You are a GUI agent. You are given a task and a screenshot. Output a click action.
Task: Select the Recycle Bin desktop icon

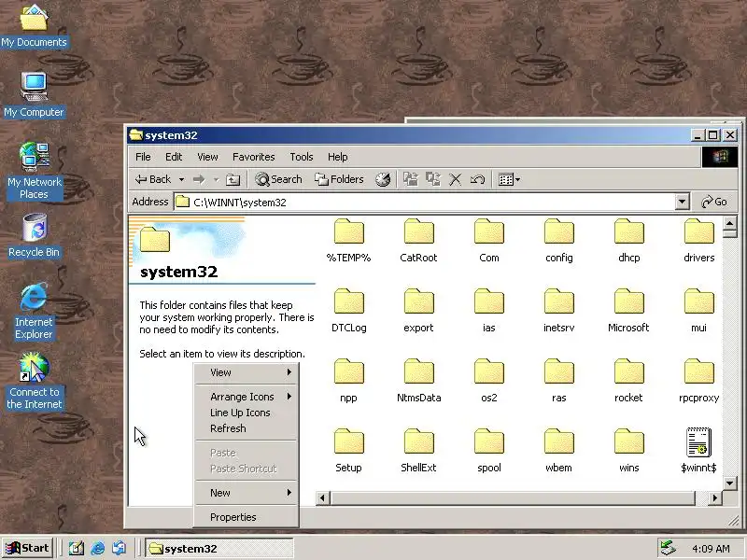click(x=34, y=236)
